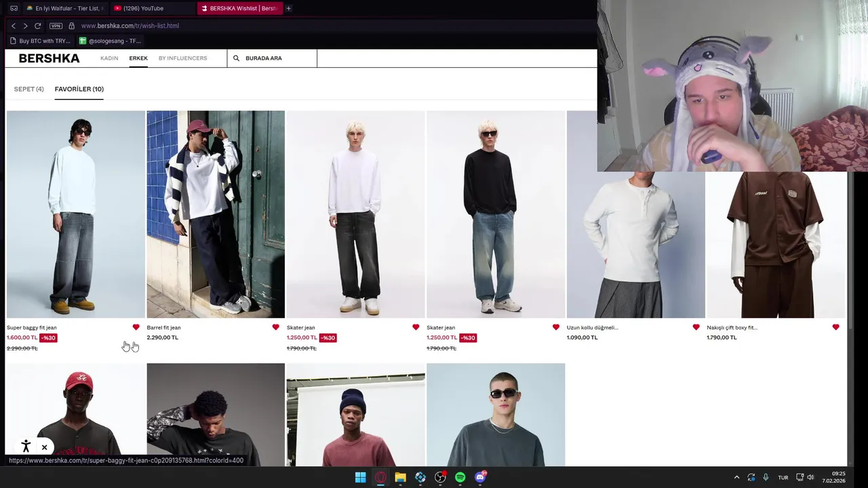Screen dimensions: 868x488
Task: Open volume settings in tray
Action: click(x=810, y=477)
